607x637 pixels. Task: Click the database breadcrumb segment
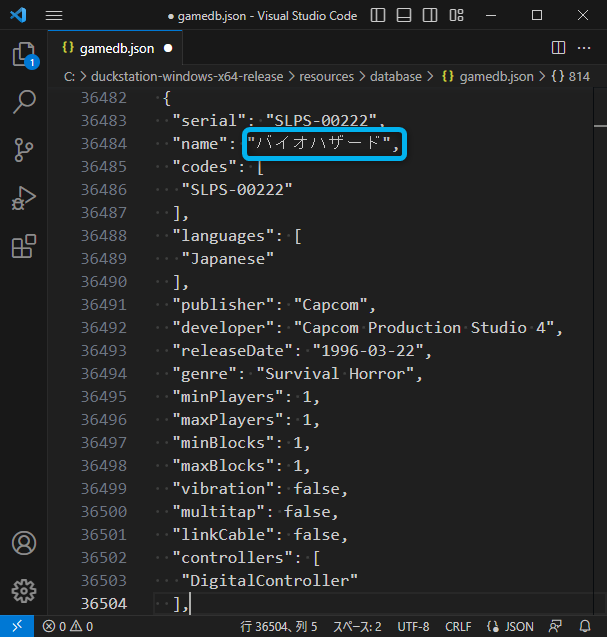coord(396,76)
